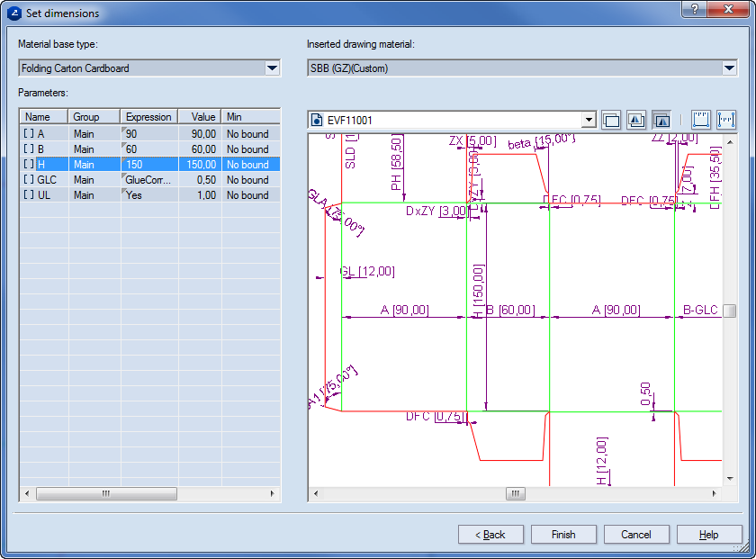
Task: Click the first mirrored-triangles view icon
Action: point(636,120)
